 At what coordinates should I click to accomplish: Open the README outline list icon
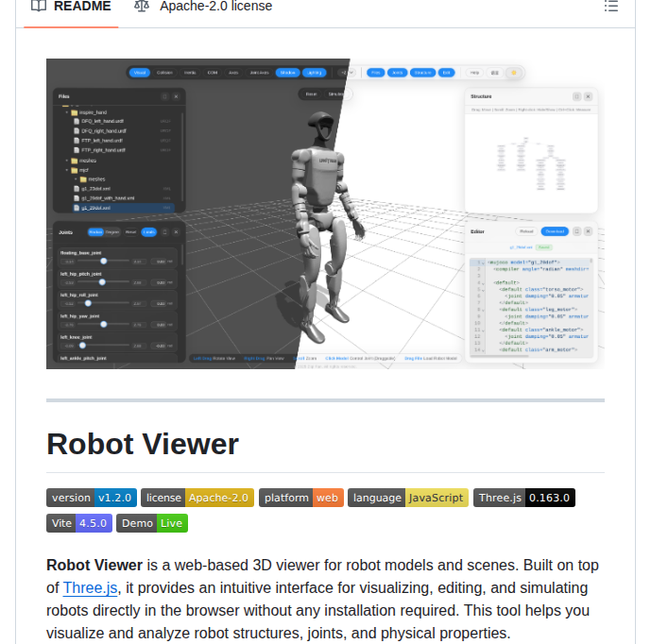[x=610, y=7]
